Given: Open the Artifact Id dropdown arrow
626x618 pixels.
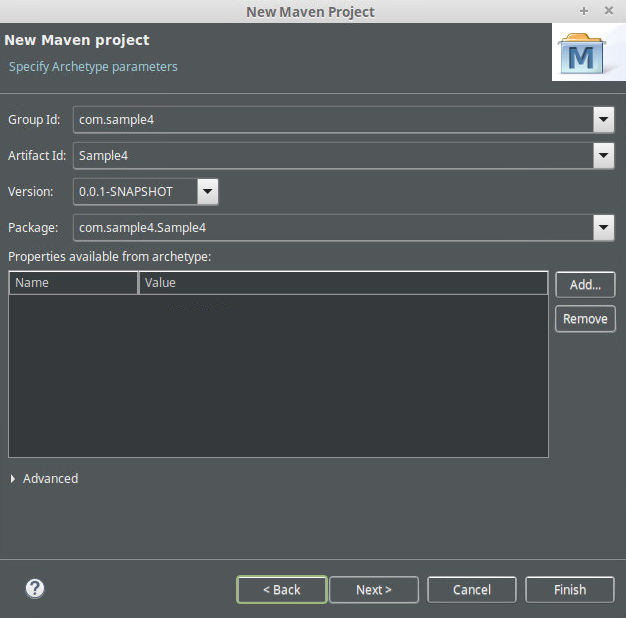Looking at the screenshot, I should [x=603, y=155].
